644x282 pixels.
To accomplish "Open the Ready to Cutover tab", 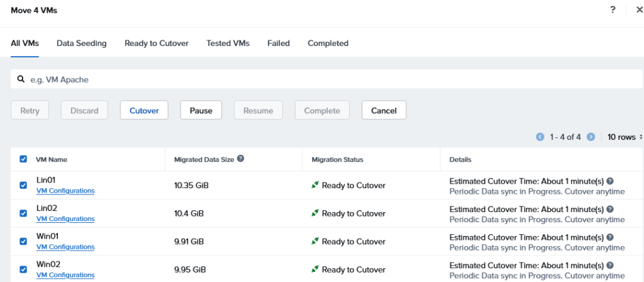I will coord(156,43).
